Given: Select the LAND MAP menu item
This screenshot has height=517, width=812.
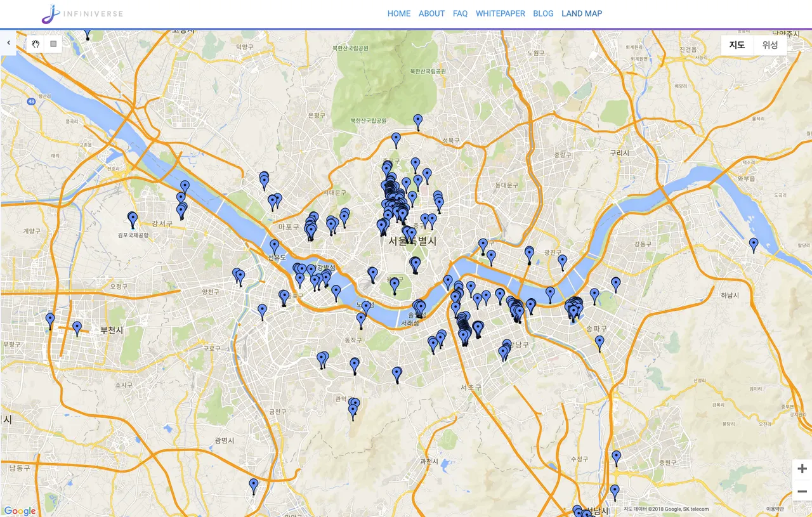Looking at the screenshot, I should pyautogui.click(x=582, y=13).
